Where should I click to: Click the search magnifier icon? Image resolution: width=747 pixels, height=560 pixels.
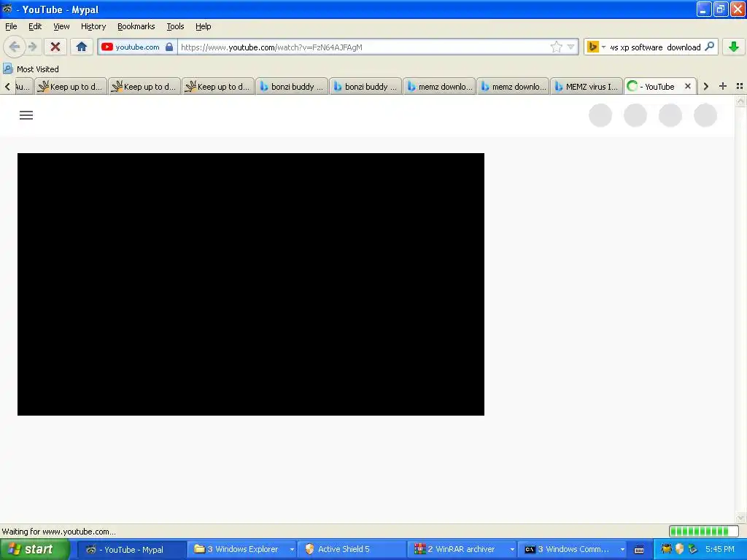pyautogui.click(x=709, y=47)
